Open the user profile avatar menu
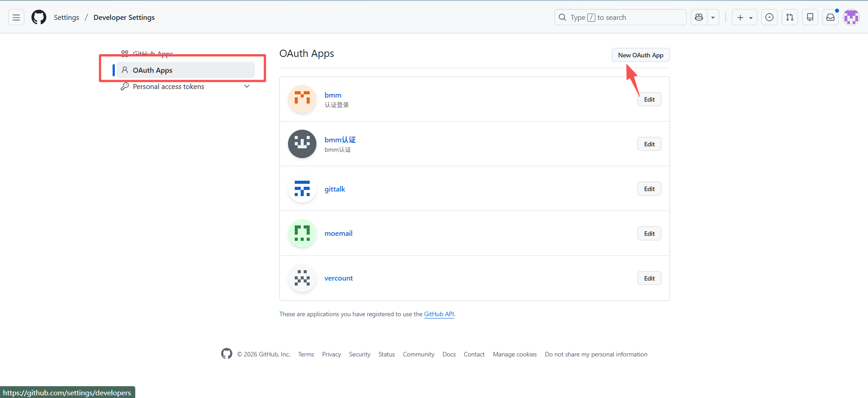The height and width of the screenshot is (398, 868). tap(851, 18)
